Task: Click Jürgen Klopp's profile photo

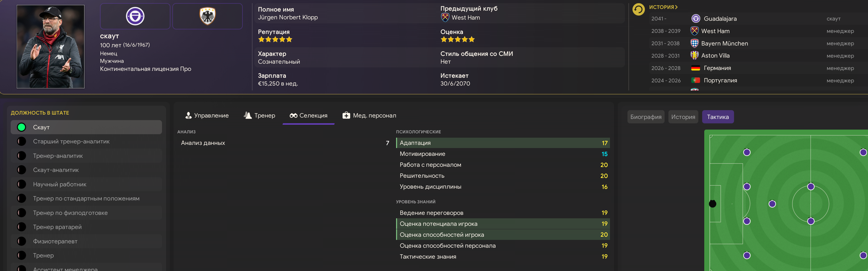Action: [x=50, y=46]
